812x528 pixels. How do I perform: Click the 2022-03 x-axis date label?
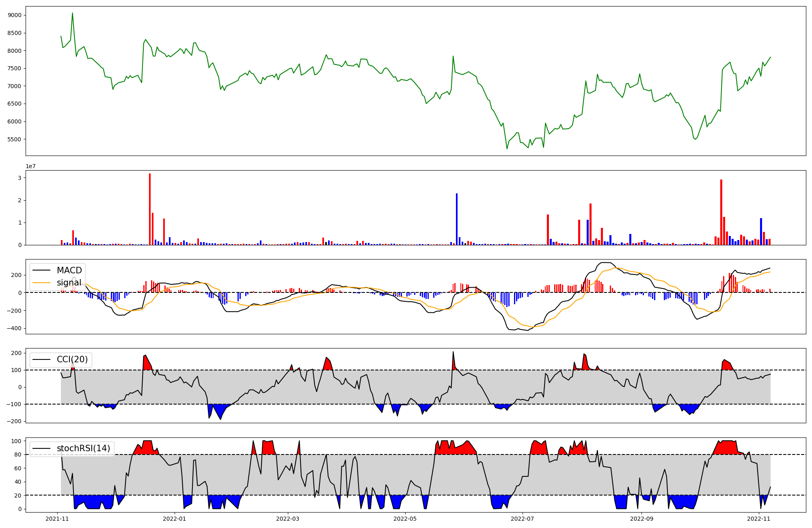[288, 519]
